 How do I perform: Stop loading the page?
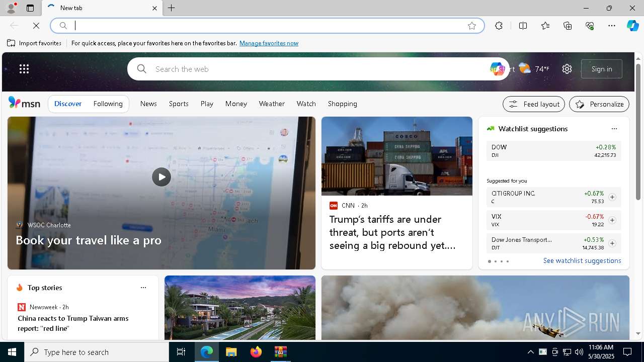(x=36, y=26)
